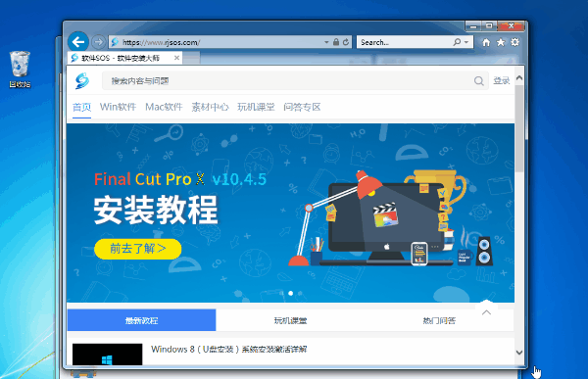588x379 pixels.
Task: Click the forward navigation arrow
Action: point(98,41)
